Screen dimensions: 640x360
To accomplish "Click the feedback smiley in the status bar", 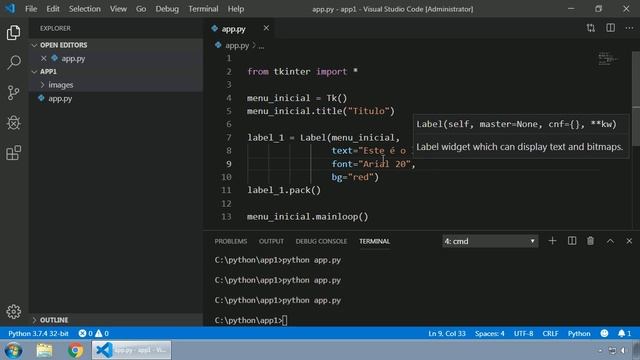I will 604,333.
